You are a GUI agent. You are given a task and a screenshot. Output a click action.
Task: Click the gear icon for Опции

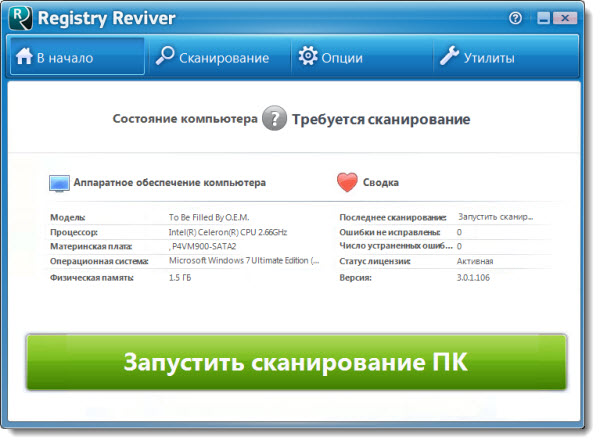point(308,58)
